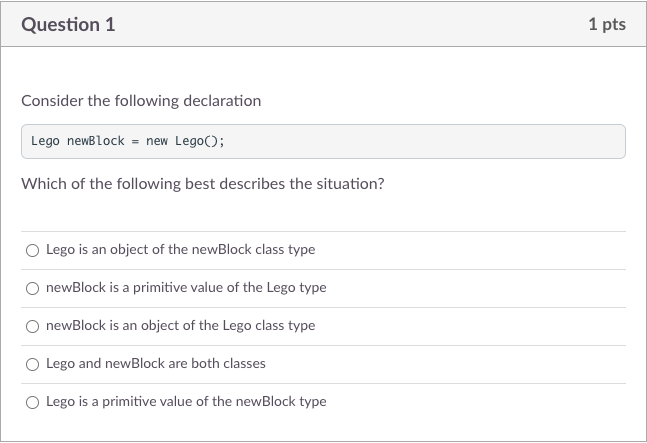The image size is (647, 443).
Task: Click the first 'Lego' type name in code
Action: click(45, 141)
